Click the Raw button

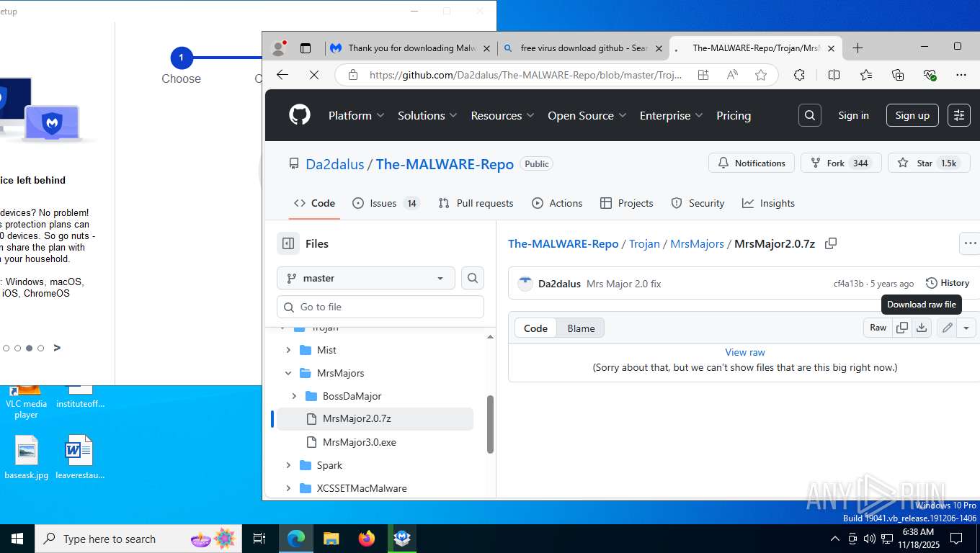[878, 328]
